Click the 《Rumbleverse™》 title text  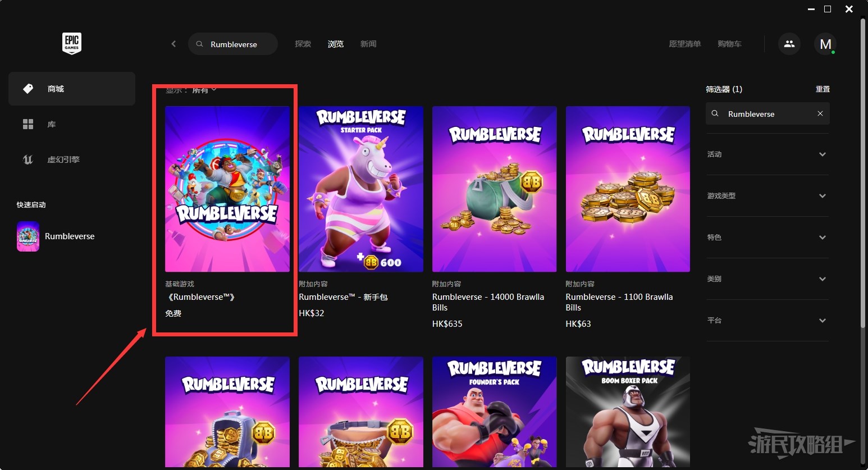(200, 297)
